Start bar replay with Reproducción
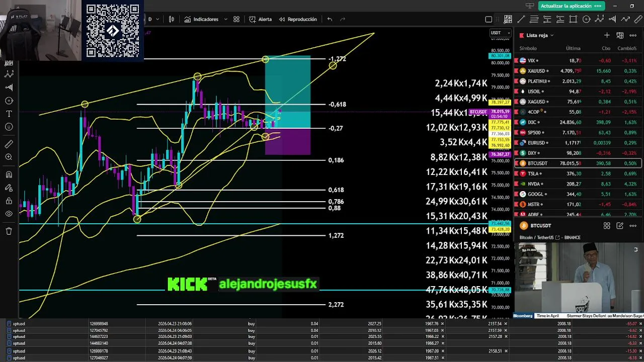The width and height of the screenshot is (644, 362). click(297, 19)
